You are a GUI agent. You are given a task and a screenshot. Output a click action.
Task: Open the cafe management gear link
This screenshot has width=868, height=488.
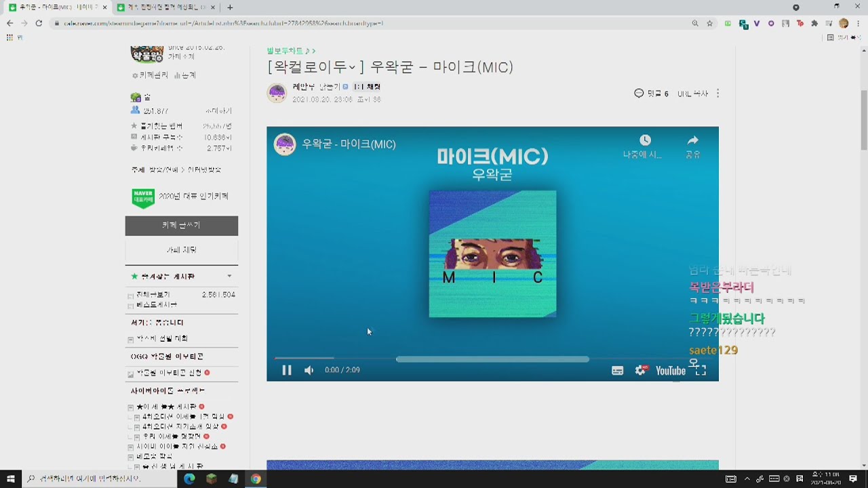pyautogui.click(x=150, y=75)
